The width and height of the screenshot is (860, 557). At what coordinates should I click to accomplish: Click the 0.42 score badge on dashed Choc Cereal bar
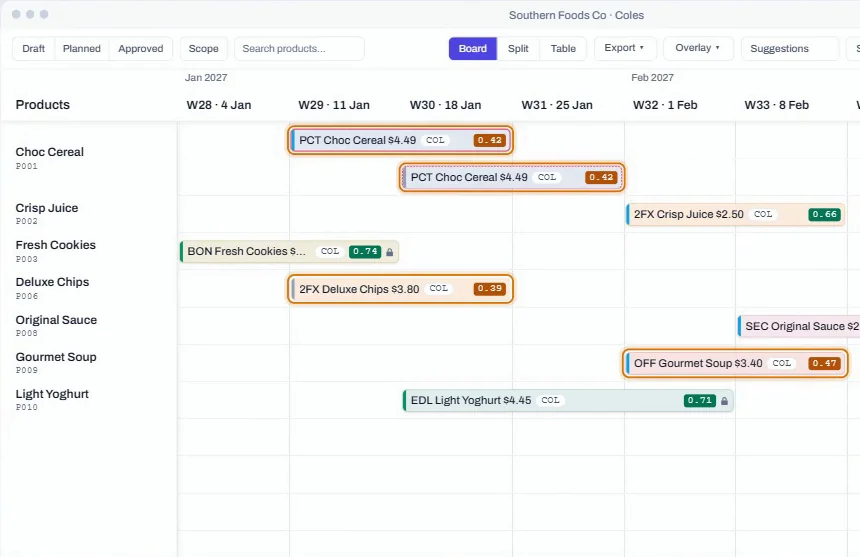tap(601, 178)
